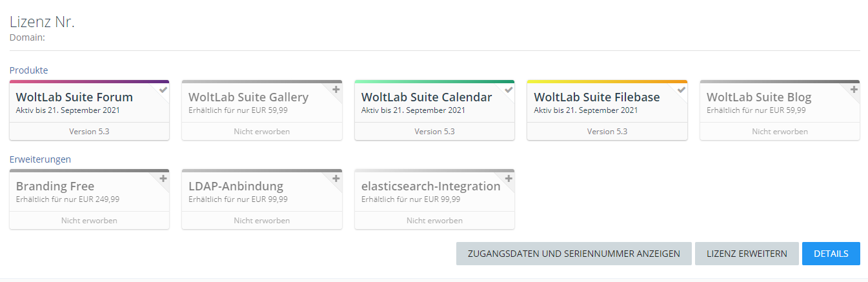Click the Lizenz erweitern button
Viewport: 868px width, 282px height.
coord(747,254)
